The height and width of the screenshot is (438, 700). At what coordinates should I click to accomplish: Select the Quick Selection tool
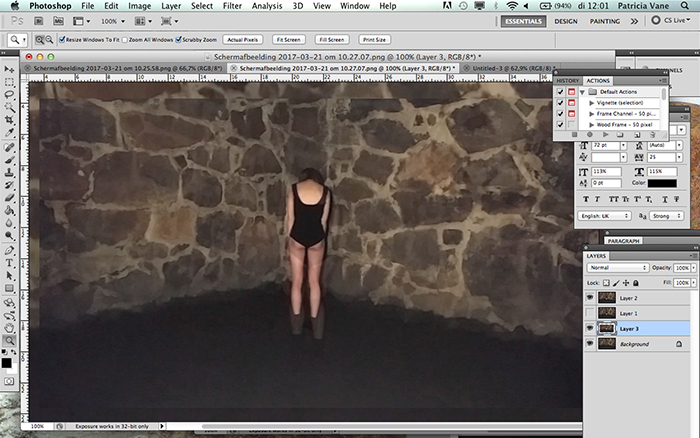pos(9,107)
